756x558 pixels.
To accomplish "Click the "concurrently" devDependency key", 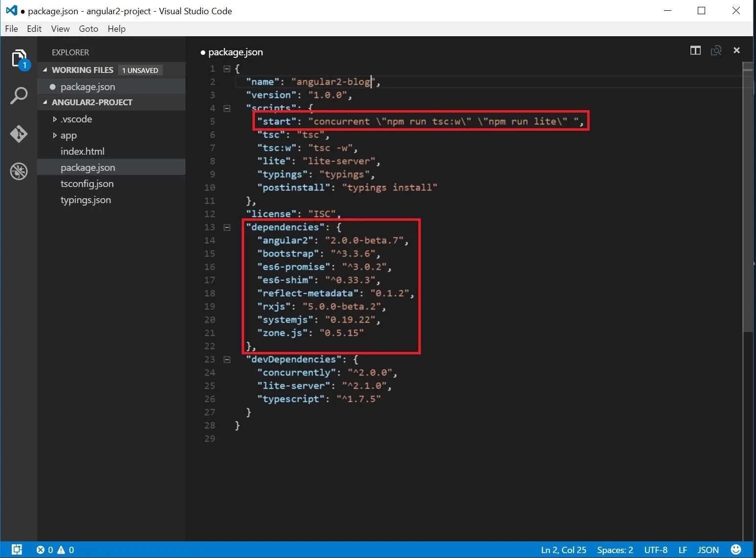I will pyautogui.click(x=297, y=372).
